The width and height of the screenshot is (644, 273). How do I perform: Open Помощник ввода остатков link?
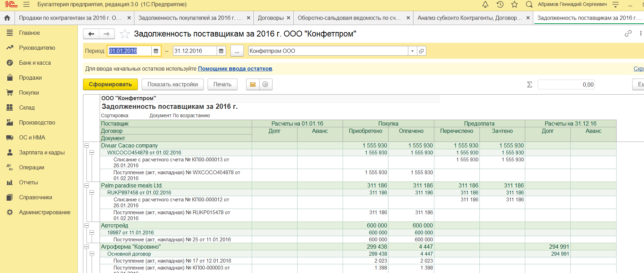(235, 69)
